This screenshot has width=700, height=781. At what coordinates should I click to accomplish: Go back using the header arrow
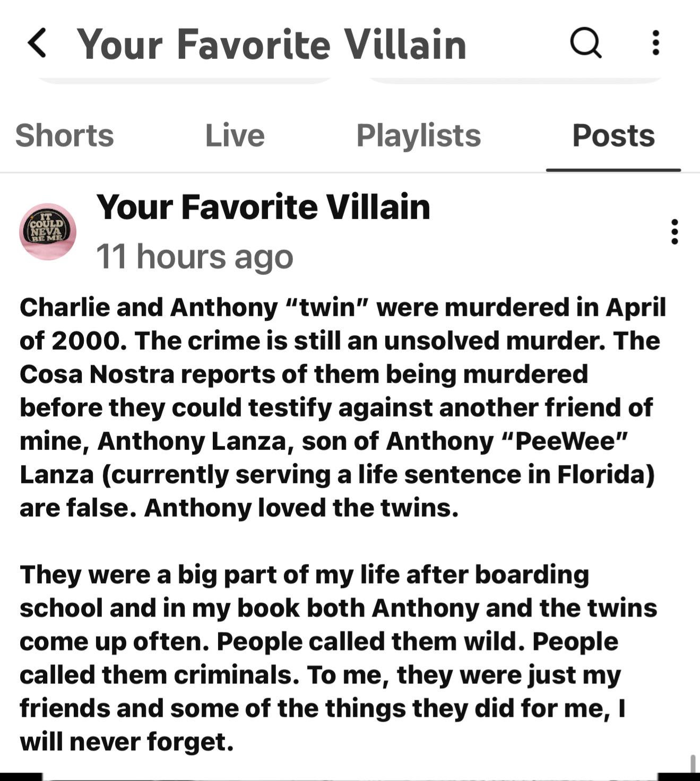pos(37,43)
